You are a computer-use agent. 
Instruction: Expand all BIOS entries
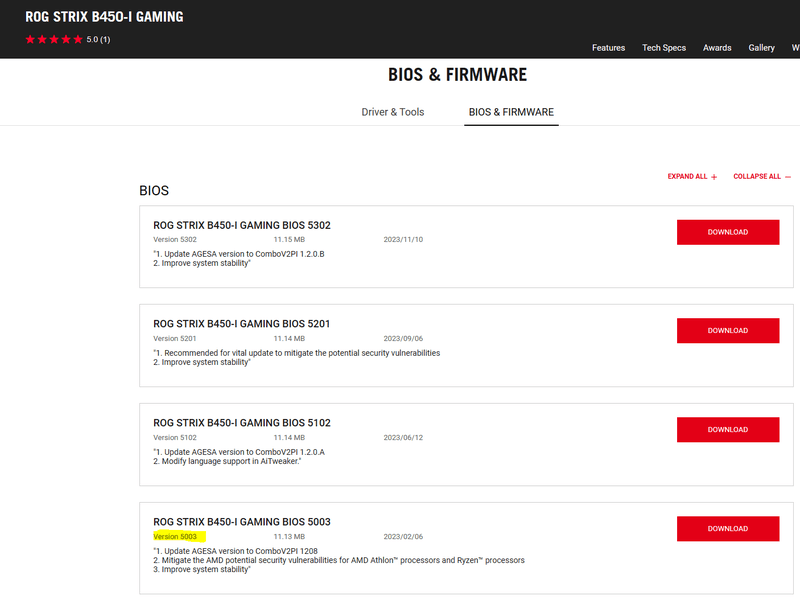click(692, 177)
